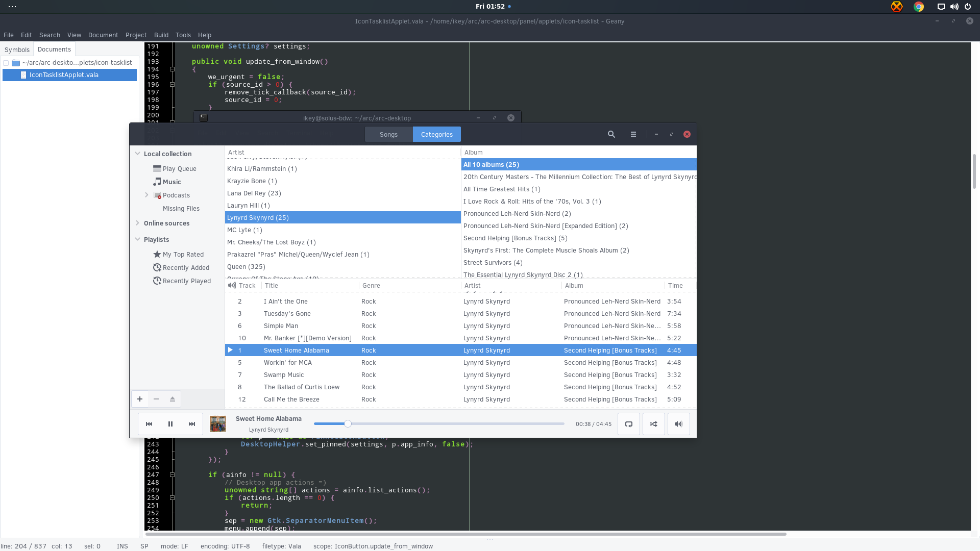Collapse the icon-tasklist folder in Geany

point(6,63)
